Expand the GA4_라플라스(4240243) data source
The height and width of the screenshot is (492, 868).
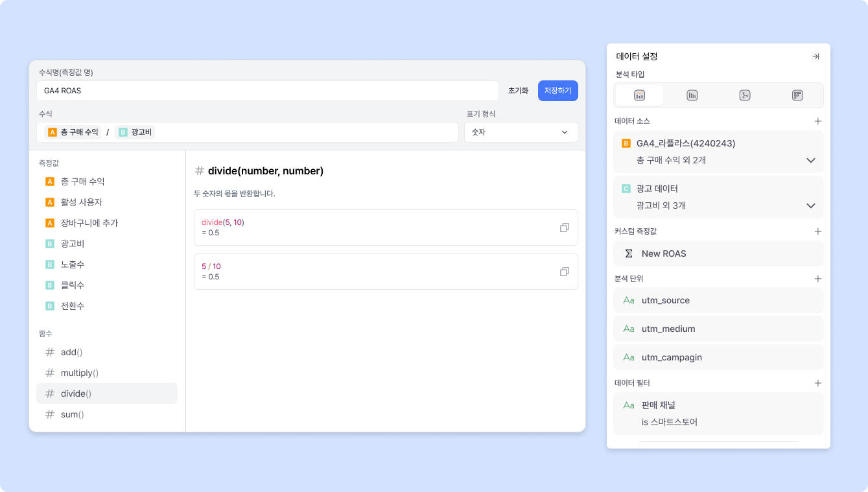[x=810, y=159]
